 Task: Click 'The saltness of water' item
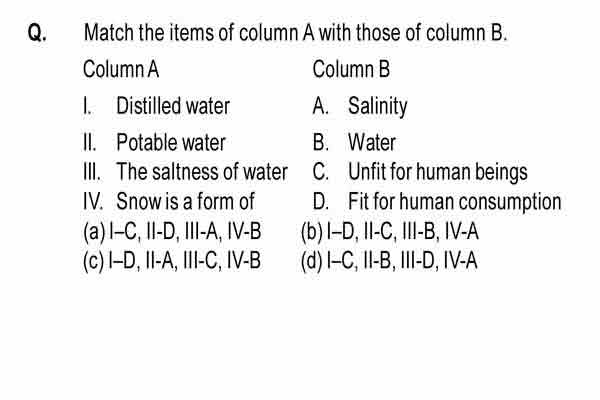pos(202,171)
